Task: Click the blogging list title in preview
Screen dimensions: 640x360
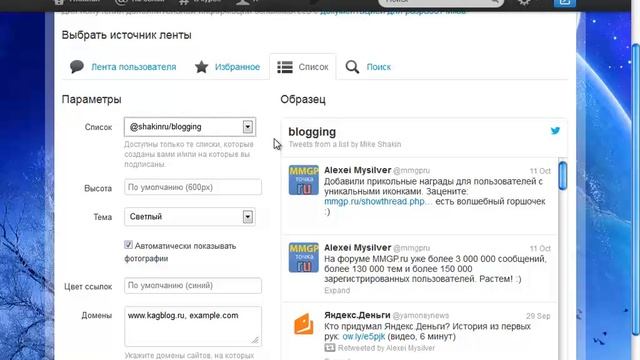Action: tap(312, 132)
